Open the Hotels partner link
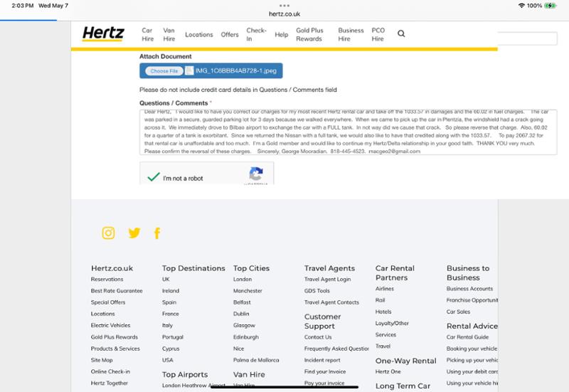This screenshot has width=569, height=392. point(383,312)
